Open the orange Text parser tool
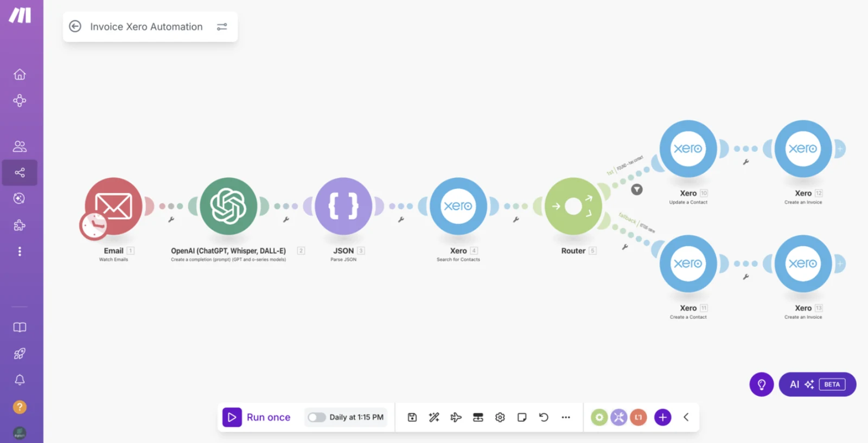This screenshot has width=868, height=443. click(x=639, y=417)
